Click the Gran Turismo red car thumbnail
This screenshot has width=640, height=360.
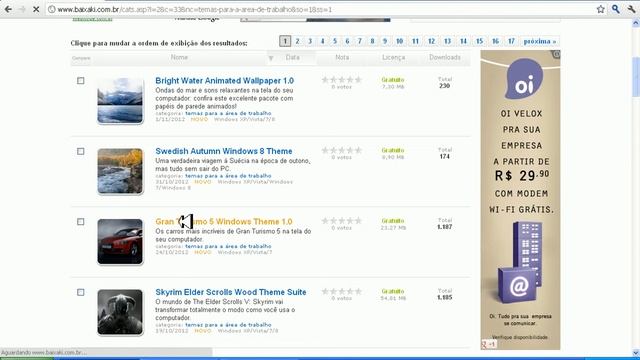click(120, 242)
